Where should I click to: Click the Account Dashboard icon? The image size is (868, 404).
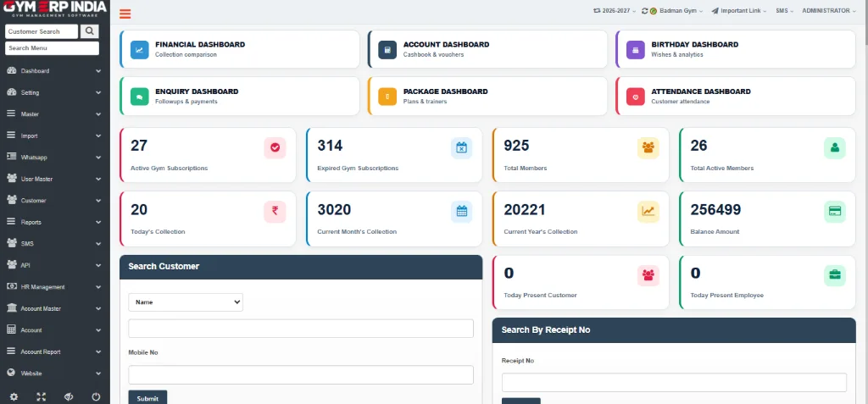click(387, 50)
